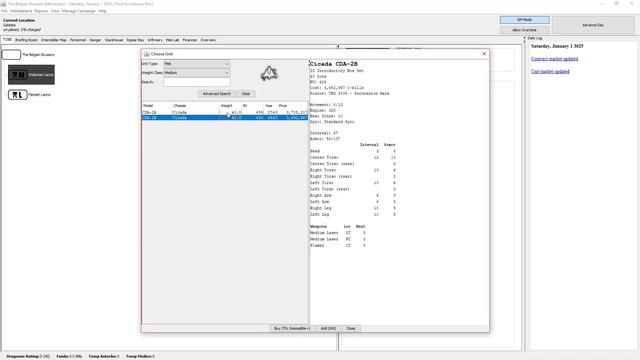
Task: Sort unit list by Weight column
Action: (227, 106)
